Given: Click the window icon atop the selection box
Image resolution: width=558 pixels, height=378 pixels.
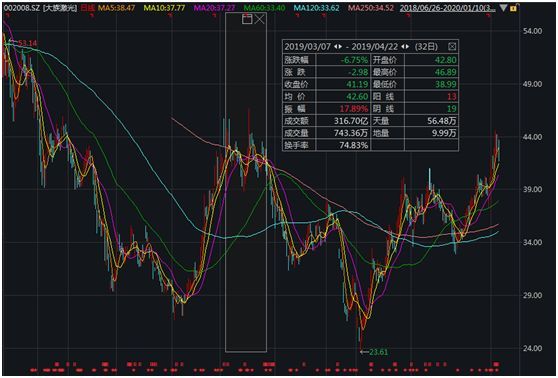Looking at the screenshot, I should click(x=247, y=19).
